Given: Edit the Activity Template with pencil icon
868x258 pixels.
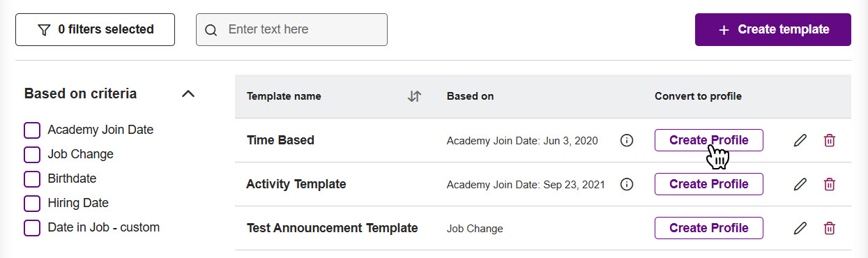Looking at the screenshot, I should [x=800, y=184].
